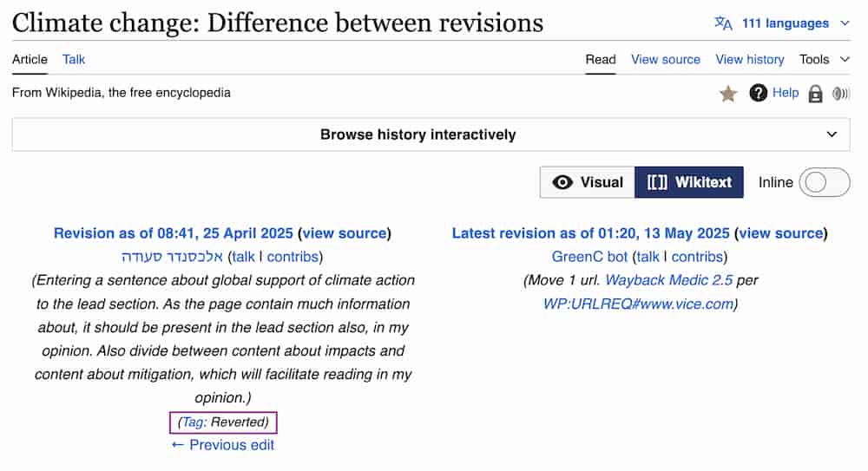This screenshot has height=471, width=868.
Task: Click the page protection padlock icon
Action: [x=815, y=94]
